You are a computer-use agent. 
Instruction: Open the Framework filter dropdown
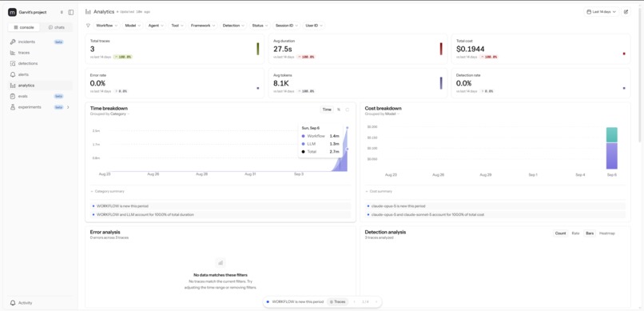[203, 26]
